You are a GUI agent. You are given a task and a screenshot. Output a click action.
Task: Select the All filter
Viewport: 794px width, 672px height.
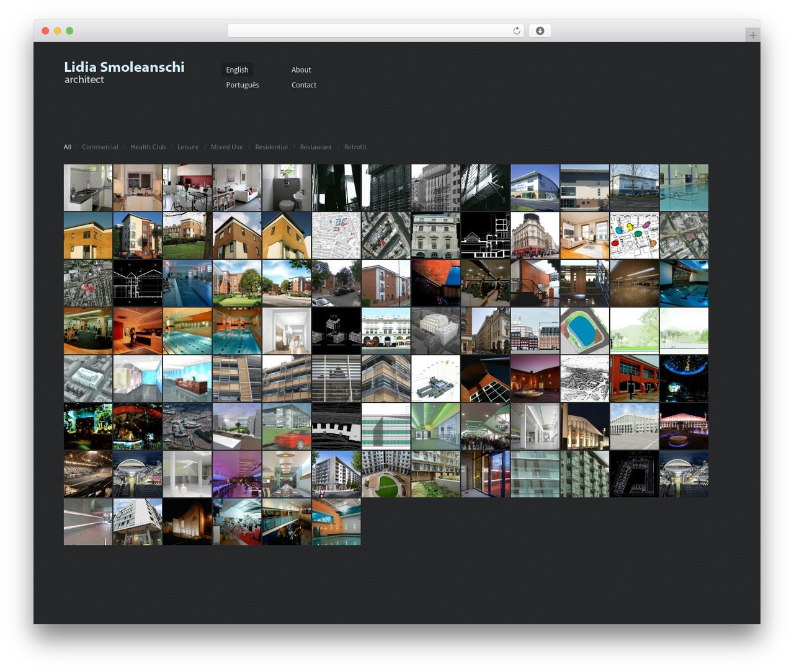point(68,147)
